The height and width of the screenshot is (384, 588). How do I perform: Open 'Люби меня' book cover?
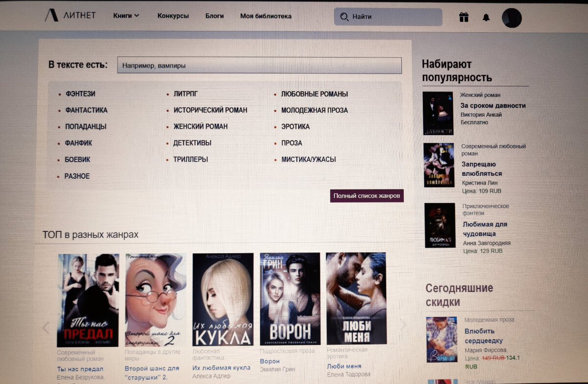[356, 298]
